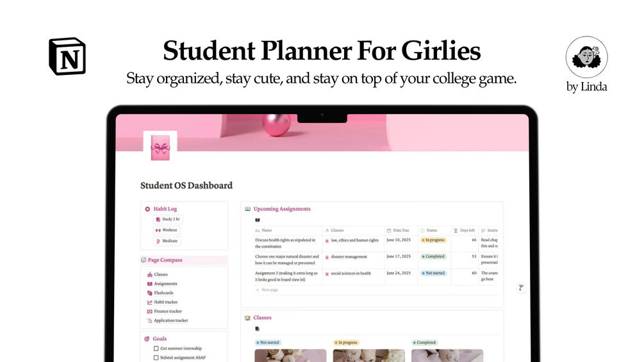The height and width of the screenshot is (362, 644).
Task: Check the 'Get summer internship' goal
Action: [156, 349]
